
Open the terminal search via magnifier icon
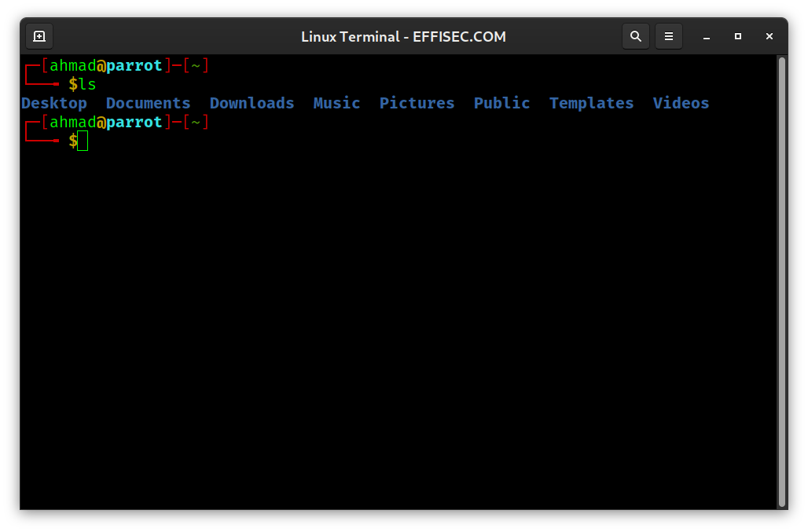tap(636, 35)
